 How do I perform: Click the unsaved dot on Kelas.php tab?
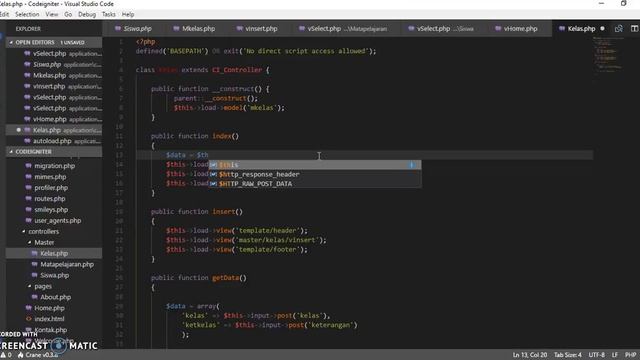(602, 29)
